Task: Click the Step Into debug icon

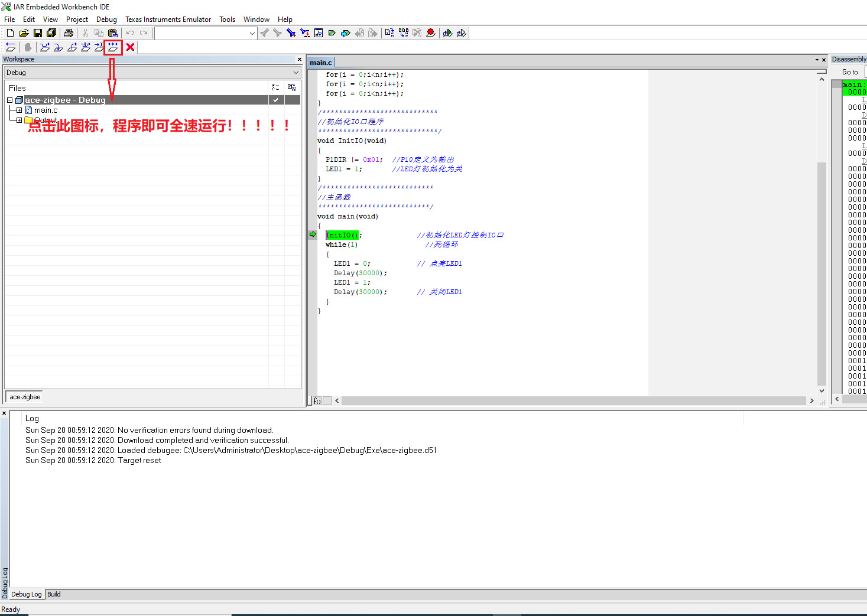Action: tap(59, 47)
